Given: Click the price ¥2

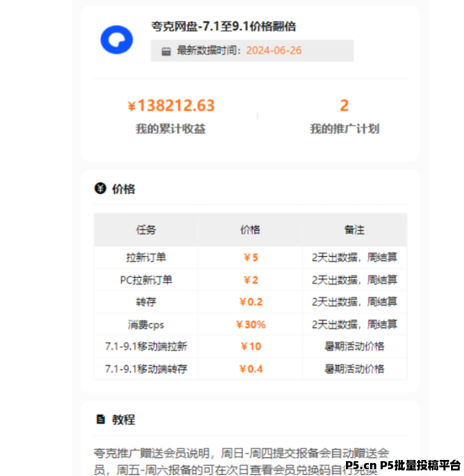Looking at the screenshot, I should (251, 280).
